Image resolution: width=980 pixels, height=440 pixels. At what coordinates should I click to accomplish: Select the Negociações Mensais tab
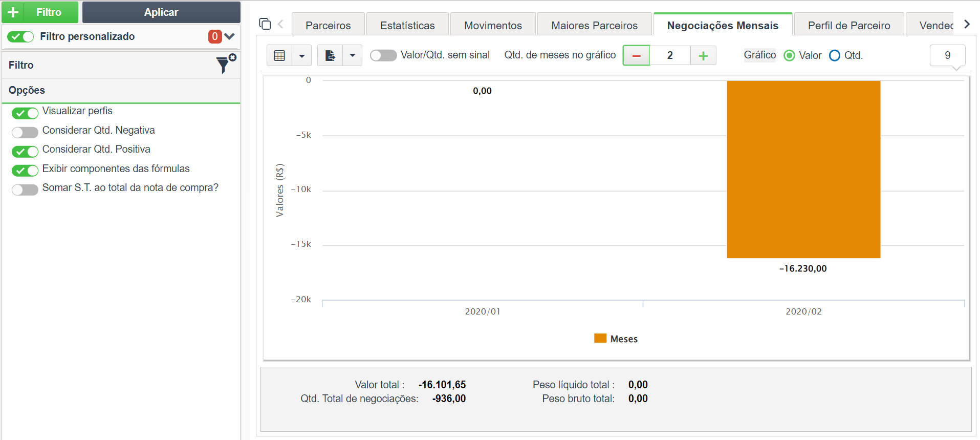(723, 25)
